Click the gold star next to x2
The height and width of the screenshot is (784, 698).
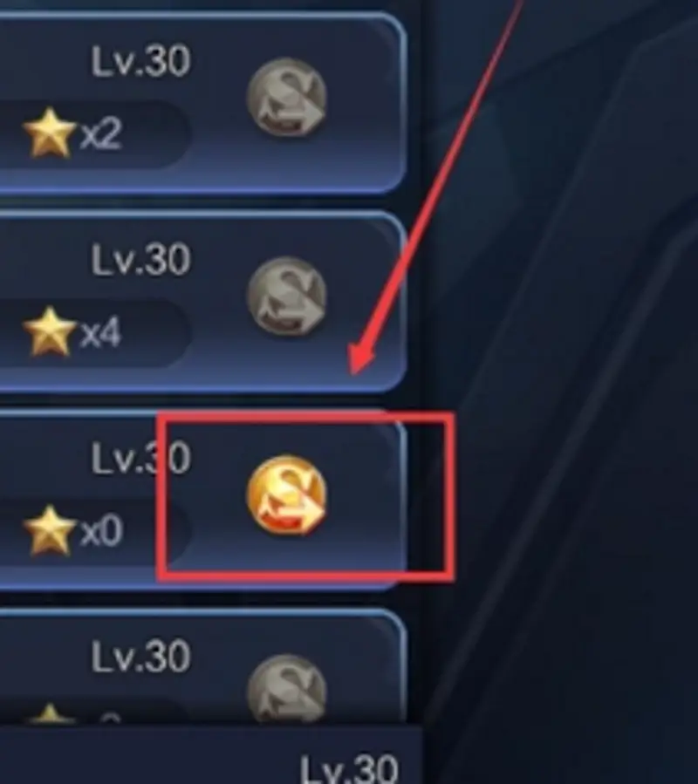(x=49, y=133)
